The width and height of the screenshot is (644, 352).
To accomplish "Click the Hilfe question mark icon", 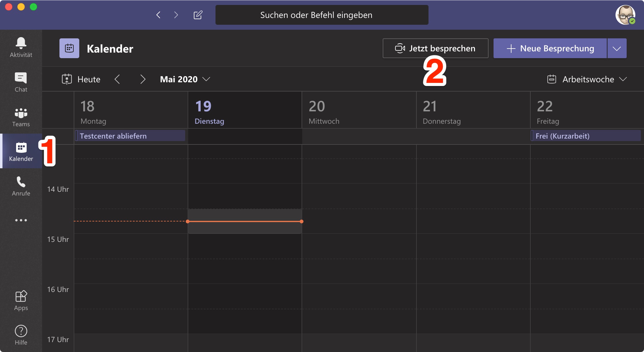I will 21,335.
